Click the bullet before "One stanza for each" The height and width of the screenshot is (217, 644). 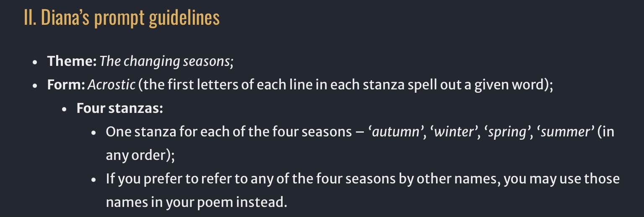click(94, 133)
